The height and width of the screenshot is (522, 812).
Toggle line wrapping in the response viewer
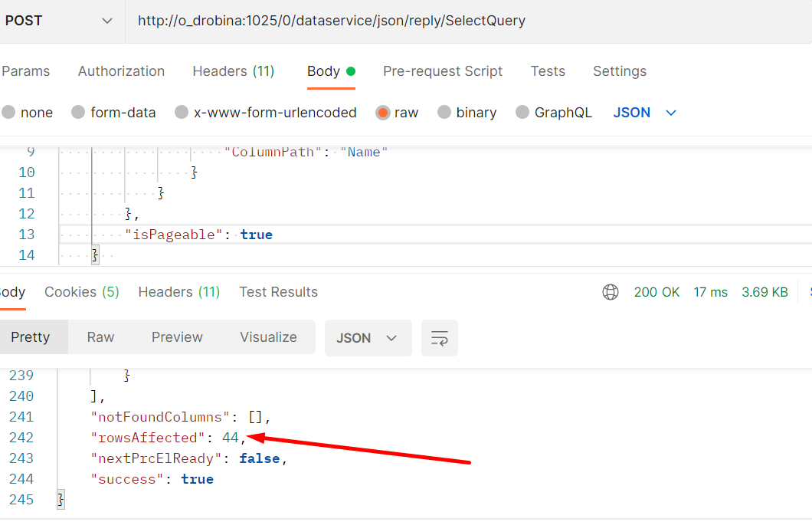pyautogui.click(x=439, y=337)
